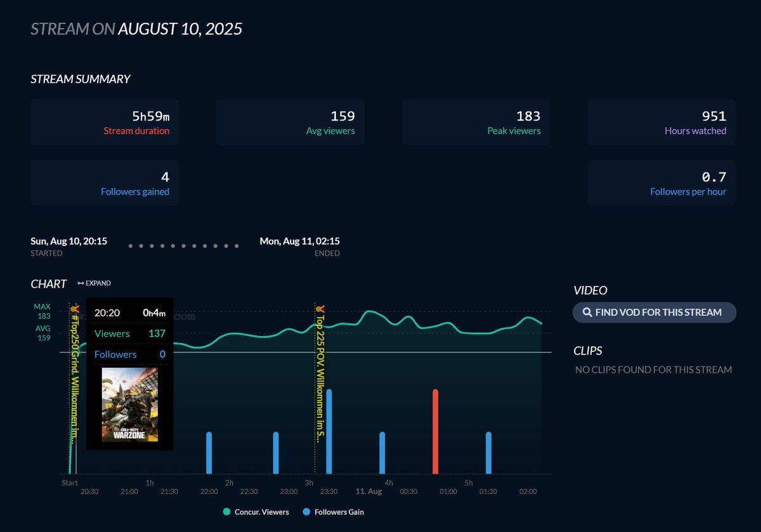This screenshot has width=761, height=532.
Task: Click the Followers row in the chart tooltip
Action: click(130, 354)
